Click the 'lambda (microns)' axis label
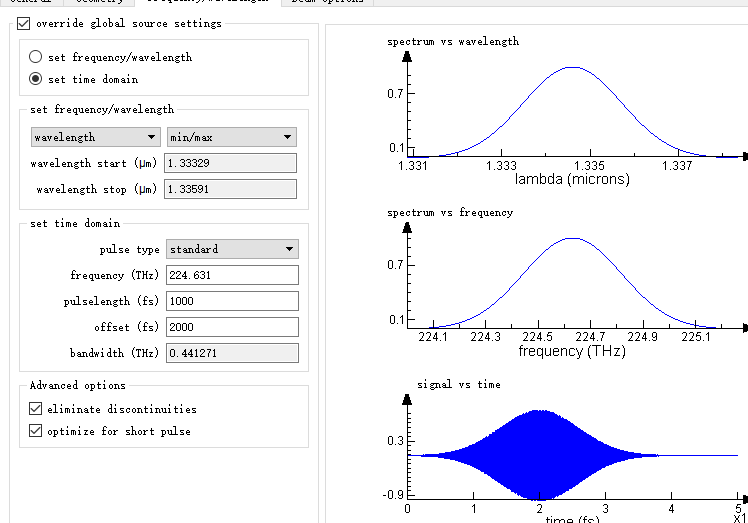This screenshot has height=523, width=748. [572, 179]
